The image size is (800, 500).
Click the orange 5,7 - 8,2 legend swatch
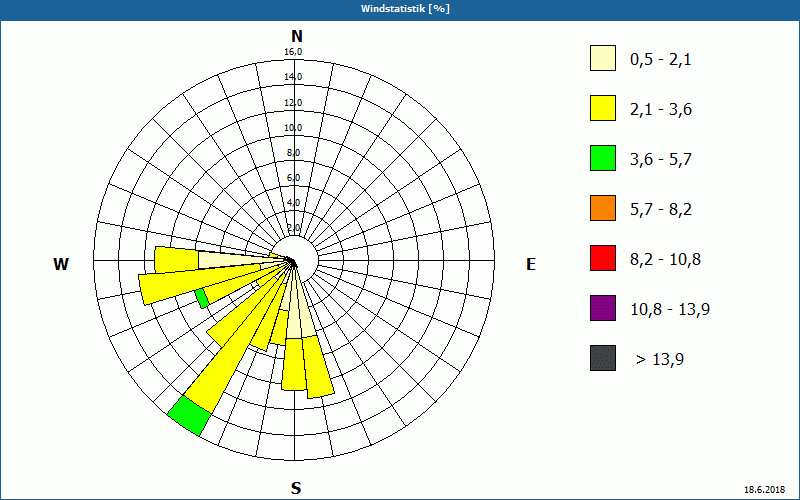pos(603,208)
